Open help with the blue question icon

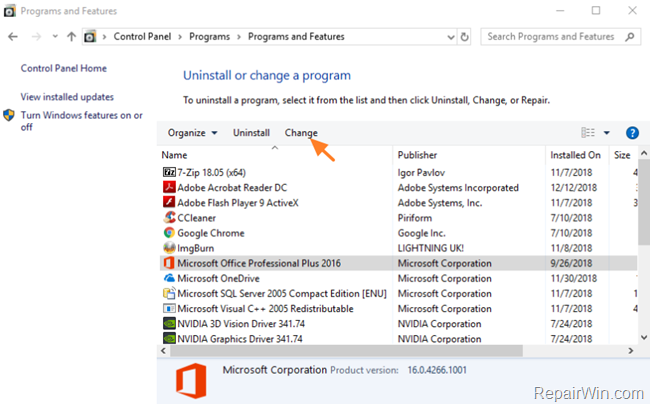632,133
